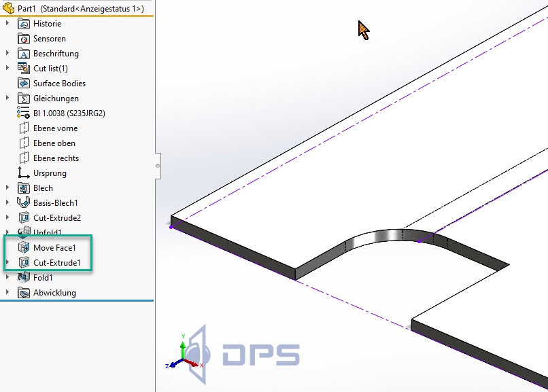The height and width of the screenshot is (392, 548).
Task: Expand the Cut list(1) node
Action: coord(7,68)
